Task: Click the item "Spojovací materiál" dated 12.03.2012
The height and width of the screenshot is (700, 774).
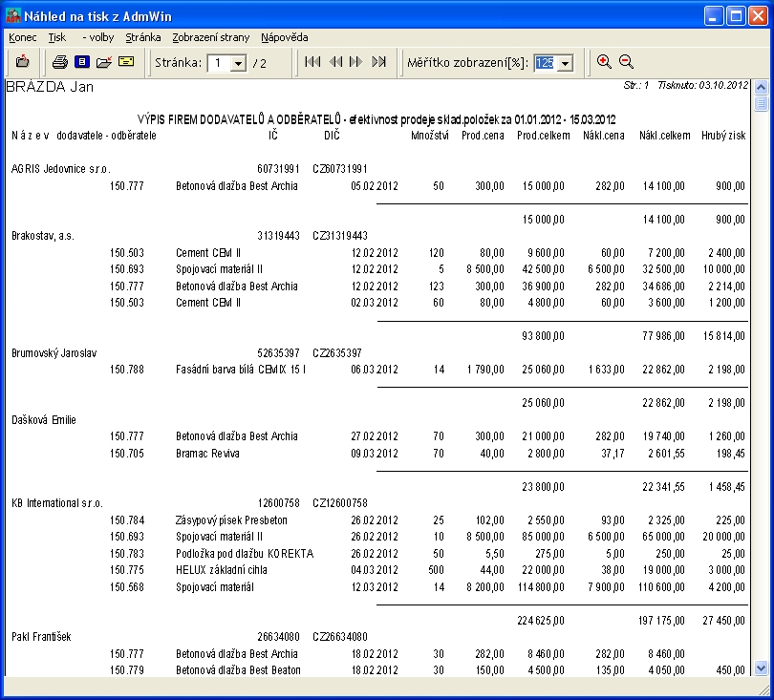Action: point(215,587)
